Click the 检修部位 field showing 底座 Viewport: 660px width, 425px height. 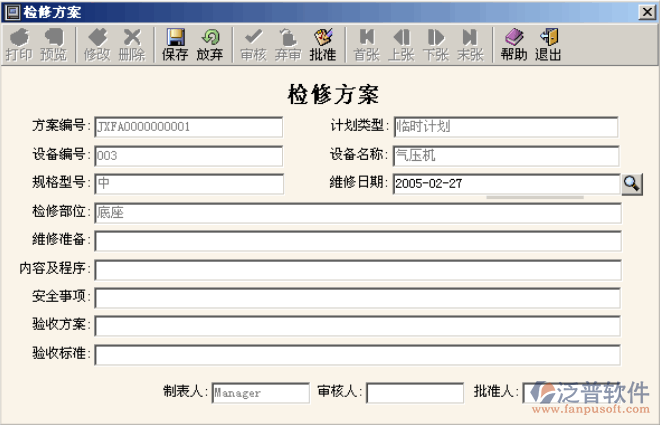coord(358,213)
